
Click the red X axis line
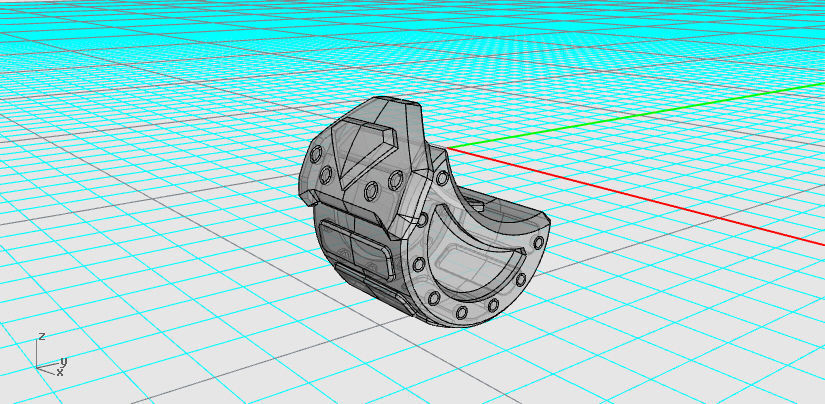pyautogui.click(x=636, y=196)
